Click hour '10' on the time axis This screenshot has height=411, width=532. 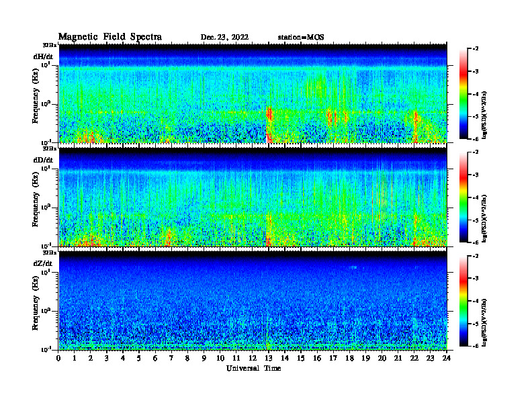[220, 358]
